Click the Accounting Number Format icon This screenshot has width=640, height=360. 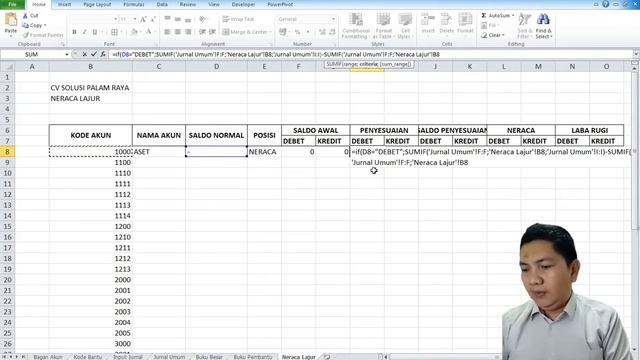point(282,32)
